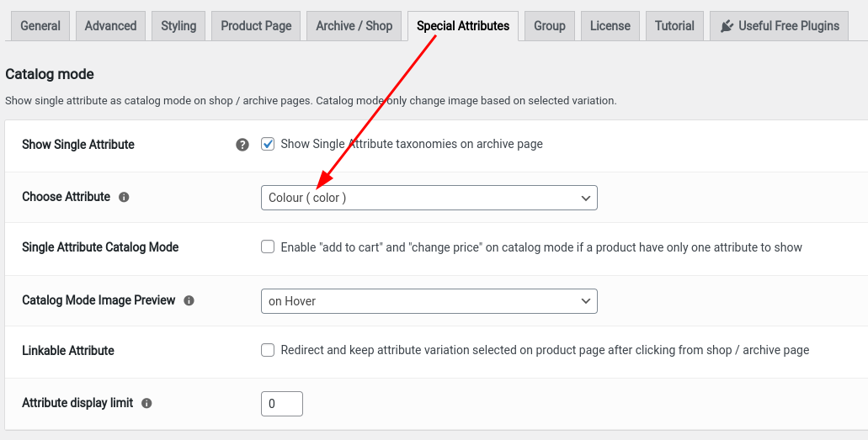Image resolution: width=868 pixels, height=440 pixels.
Task: Switch to the General tab
Action: click(x=40, y=26)
